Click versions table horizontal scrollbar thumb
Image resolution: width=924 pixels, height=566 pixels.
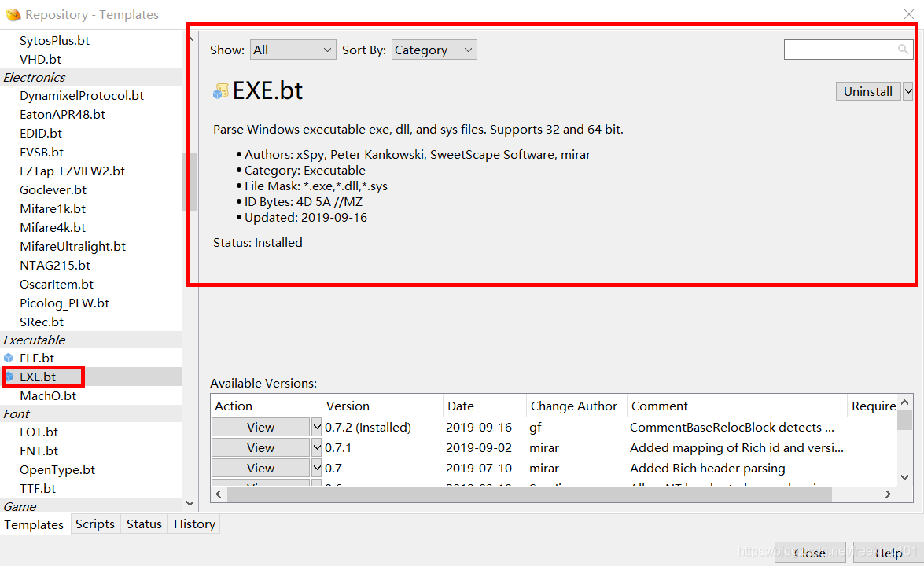pyautogui.click(x=529, y=494)
